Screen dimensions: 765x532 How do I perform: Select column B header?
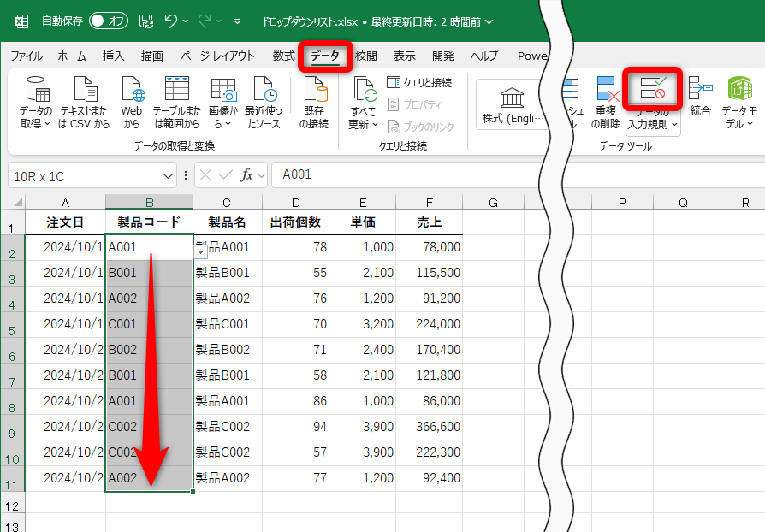[x=149, y=202]
